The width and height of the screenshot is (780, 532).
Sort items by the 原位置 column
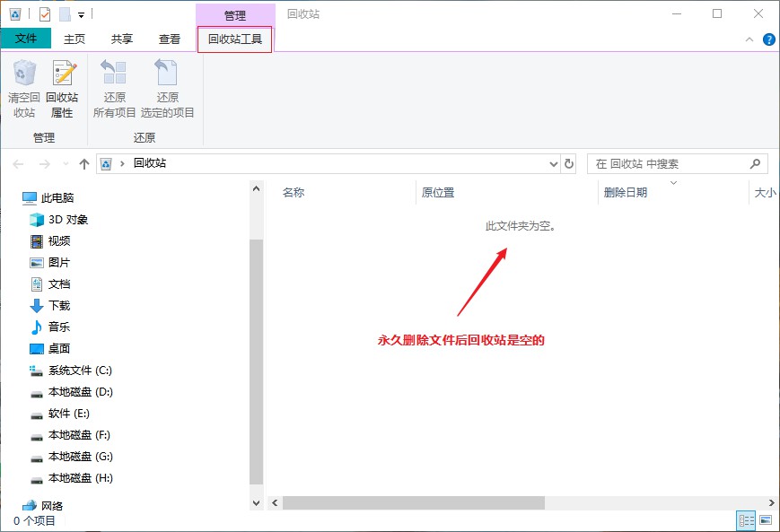(x=438, y=191)
